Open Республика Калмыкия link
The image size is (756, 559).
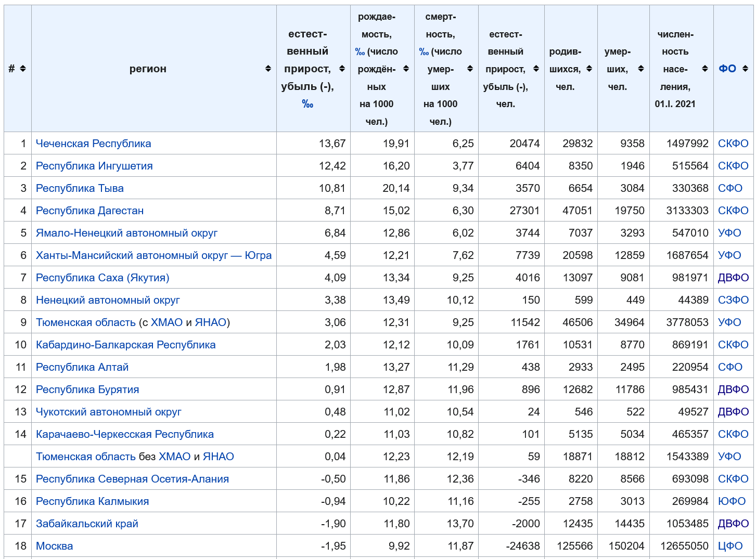93,501
